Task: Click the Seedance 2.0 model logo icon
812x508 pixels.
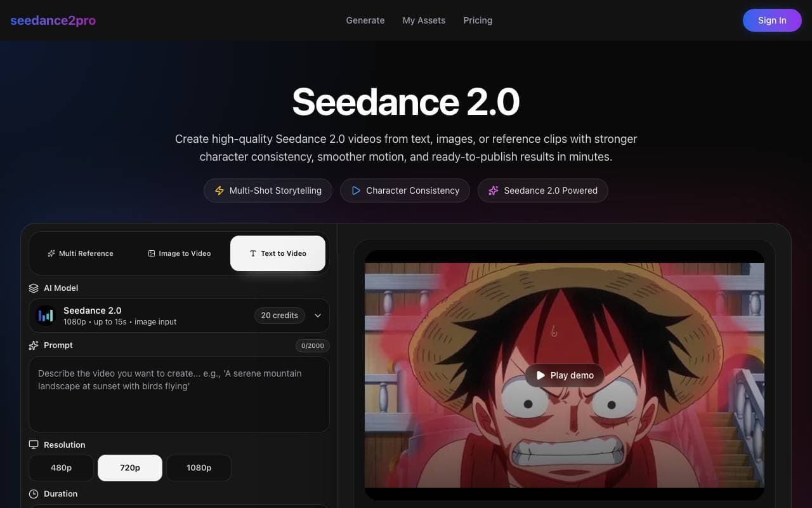Action: coord(46,316)
